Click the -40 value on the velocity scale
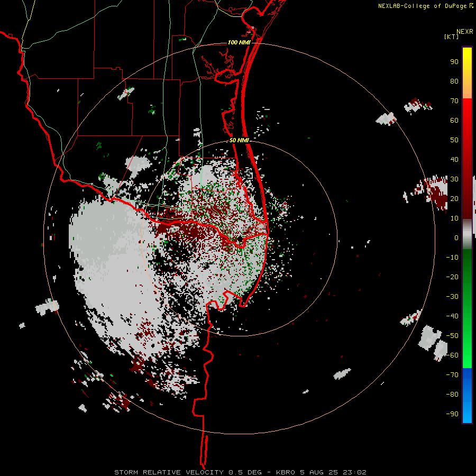Screen dimensions: 476x476 click(x=452, y=316)
